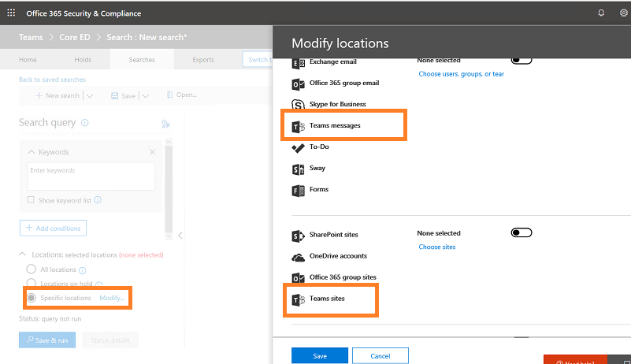Screen dimensions: 631x364
Task: Check the Show keyword list box
Action: [x=31, y=199]
